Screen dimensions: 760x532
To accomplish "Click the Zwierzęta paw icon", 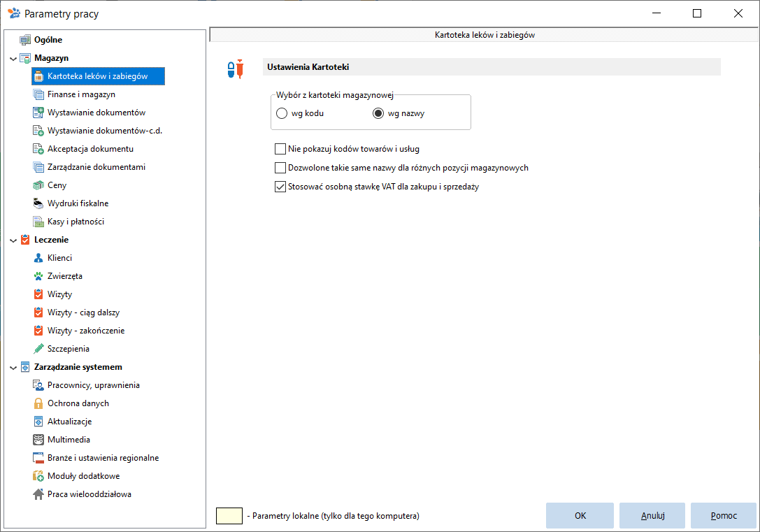I will tap(38, 276).
